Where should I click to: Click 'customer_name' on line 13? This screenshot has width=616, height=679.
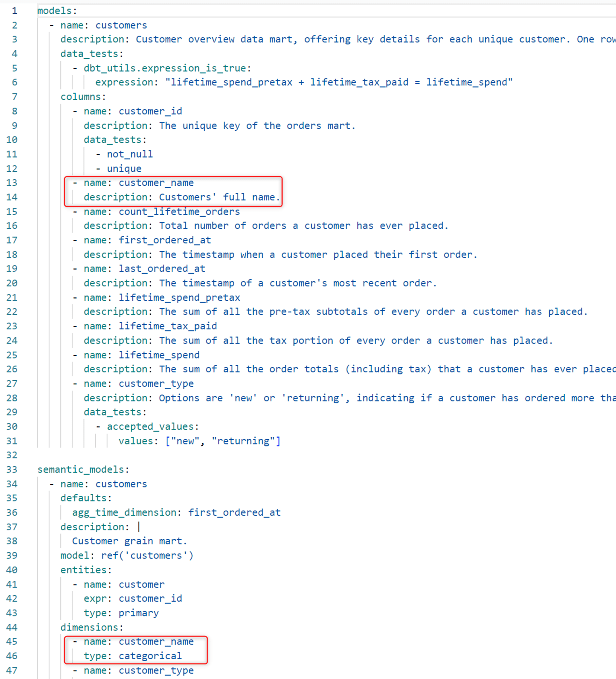156,183
